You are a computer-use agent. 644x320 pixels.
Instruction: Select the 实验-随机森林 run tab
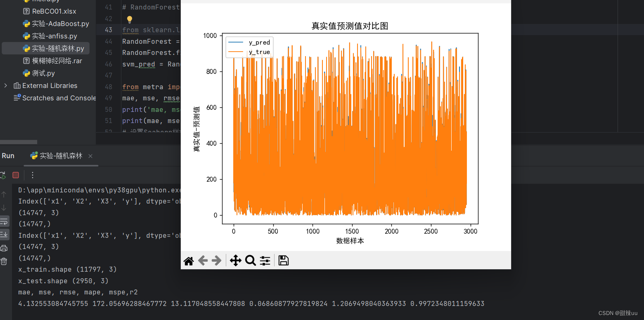point(60,156)
